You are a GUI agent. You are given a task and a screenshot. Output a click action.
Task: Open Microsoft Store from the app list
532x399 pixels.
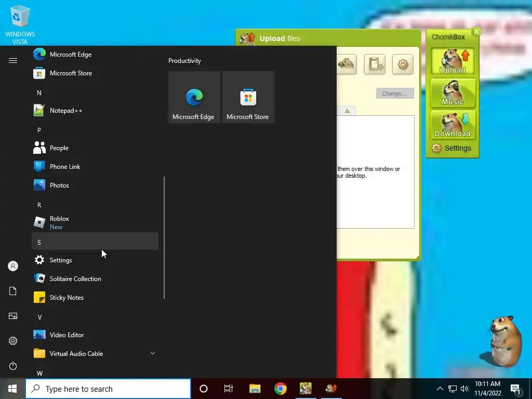tap(95, 73)
